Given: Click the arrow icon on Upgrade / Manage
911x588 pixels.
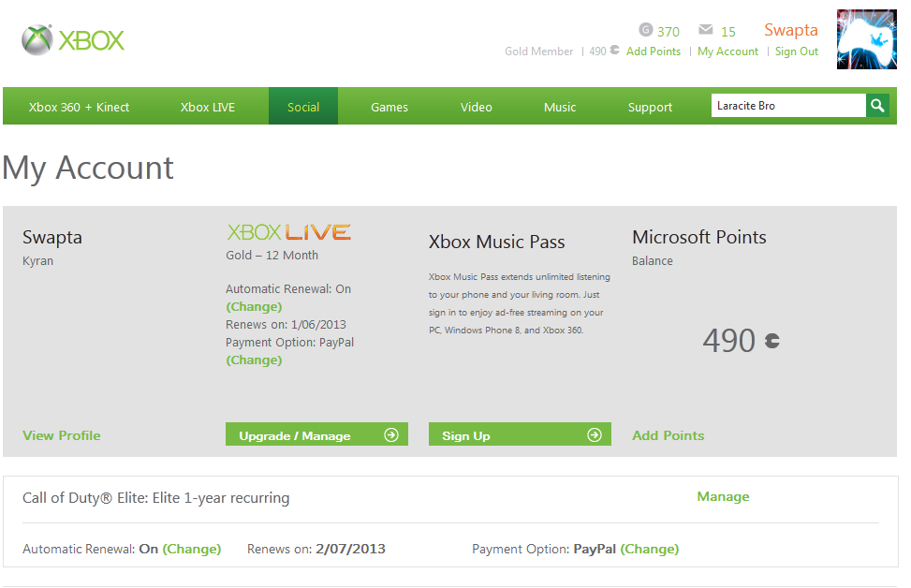Looking at the screenshot, I should tap(391, 434).
